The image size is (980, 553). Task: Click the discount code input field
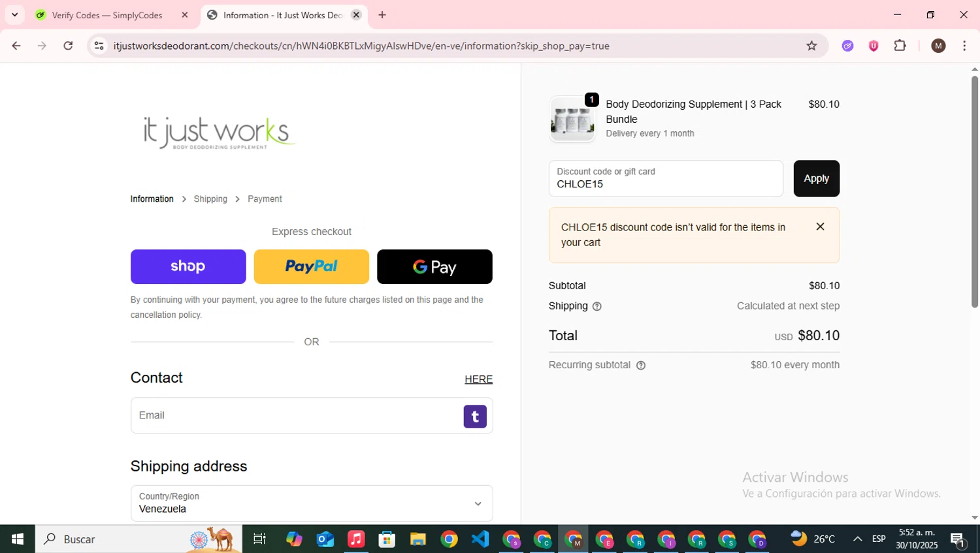(x=666, y=178)
